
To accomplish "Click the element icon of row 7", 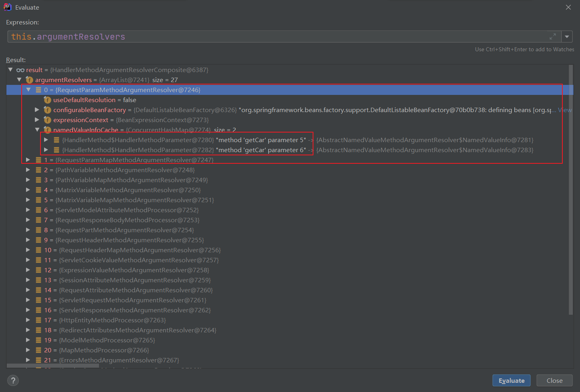I will point(38,220).
